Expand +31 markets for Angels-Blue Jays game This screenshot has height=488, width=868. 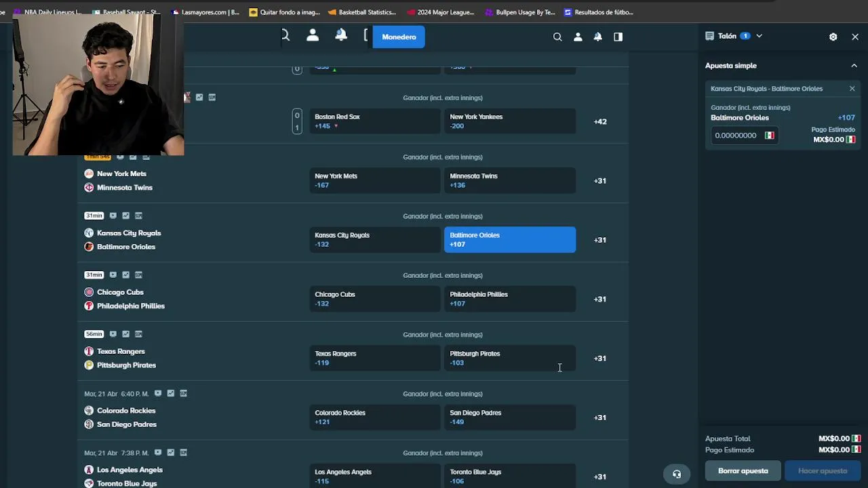tap(600, 476)
